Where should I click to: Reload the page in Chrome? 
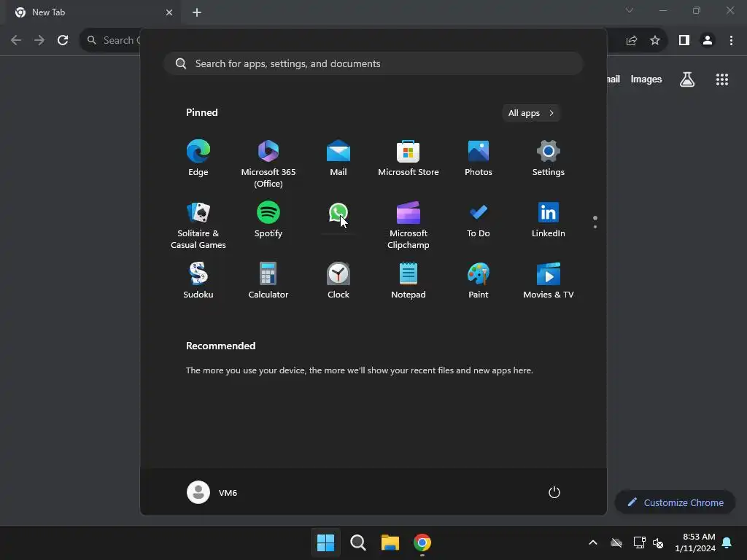(63, 41)
